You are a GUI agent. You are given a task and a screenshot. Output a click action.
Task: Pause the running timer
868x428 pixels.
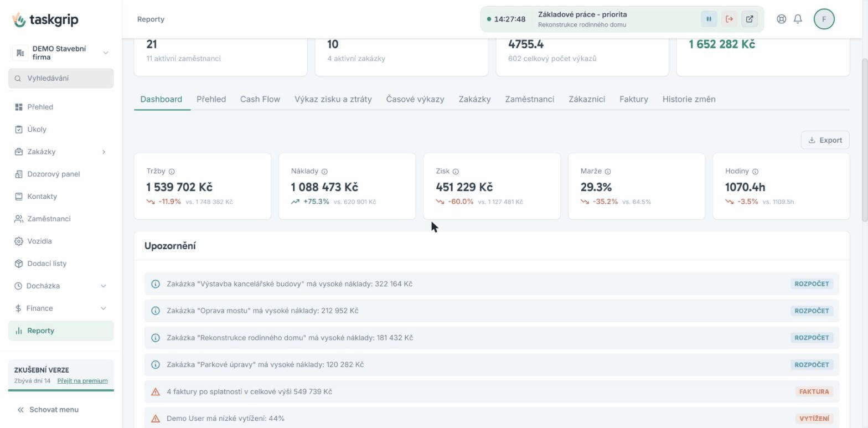[709, 19]
